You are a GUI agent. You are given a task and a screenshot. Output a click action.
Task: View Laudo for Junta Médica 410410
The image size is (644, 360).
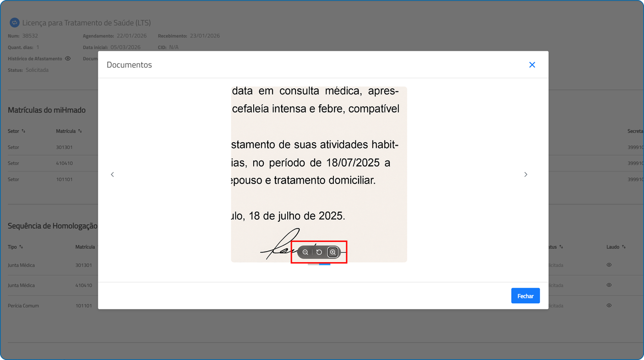609,285
